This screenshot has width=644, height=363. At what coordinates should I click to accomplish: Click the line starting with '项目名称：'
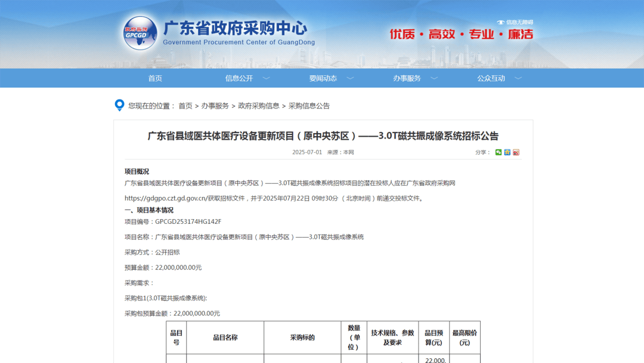[x=244, y=237]
